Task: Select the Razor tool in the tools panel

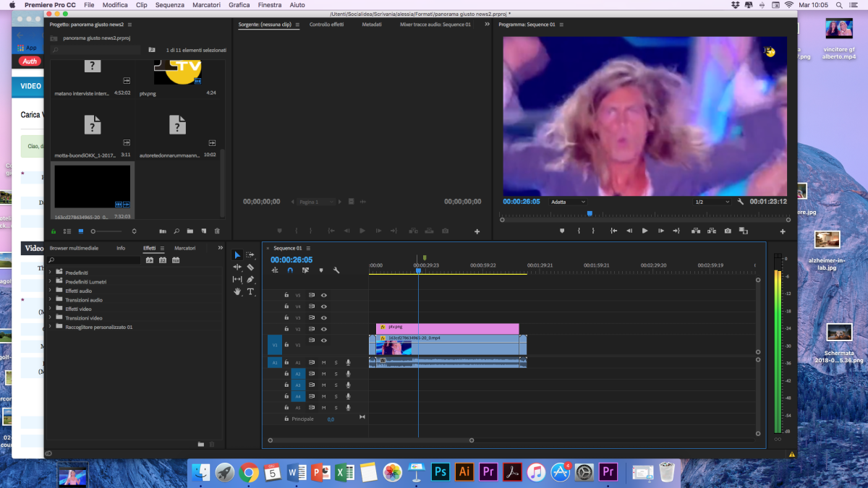Action: click(x=250, y=267)
